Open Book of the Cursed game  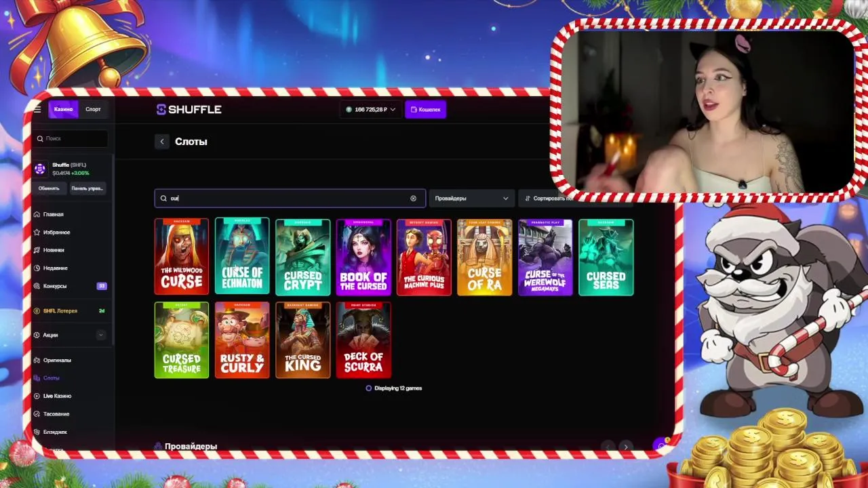click(363, 257)
